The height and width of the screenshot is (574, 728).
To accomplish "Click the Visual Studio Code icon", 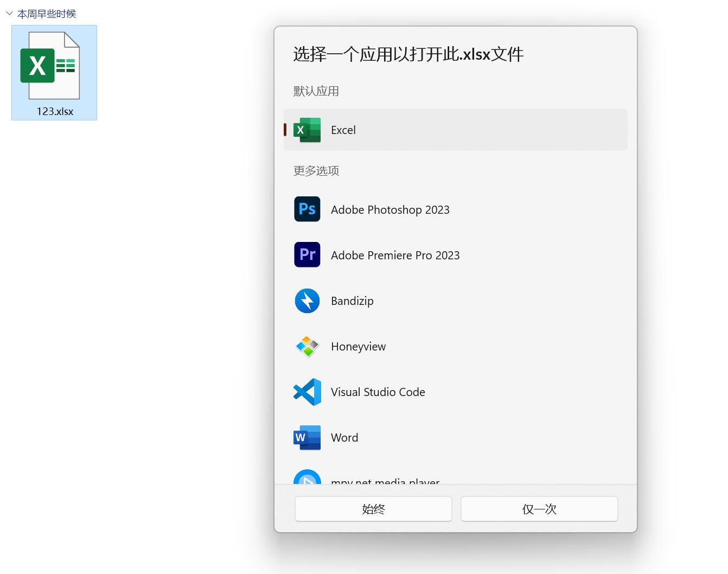I will [x=307, y=392].
